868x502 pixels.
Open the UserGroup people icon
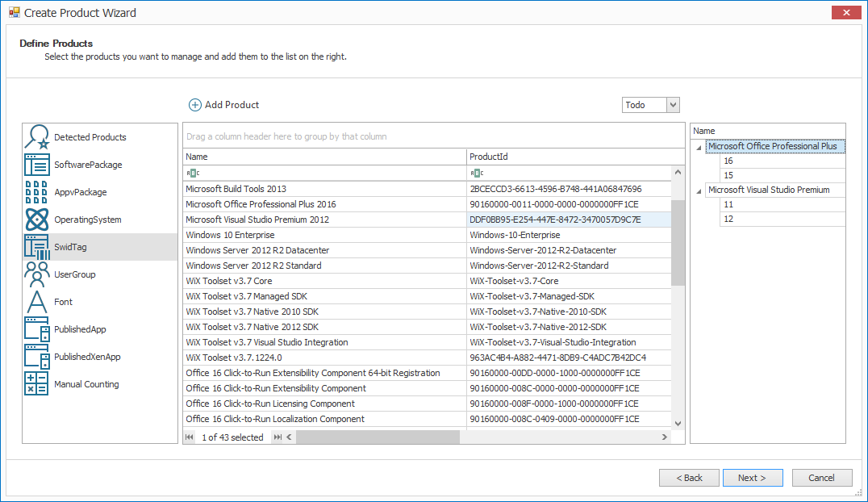[37, 274]
